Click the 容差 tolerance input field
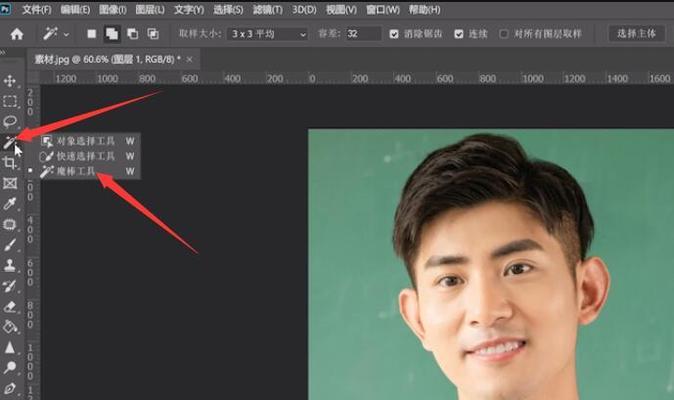Viewport: 674px width, 400px height. point(363,34)
